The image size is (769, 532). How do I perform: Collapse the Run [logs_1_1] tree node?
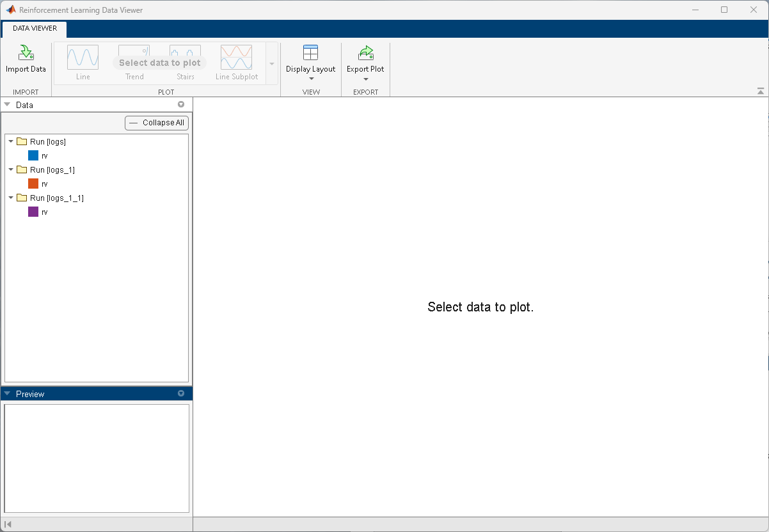coord(11,198)
